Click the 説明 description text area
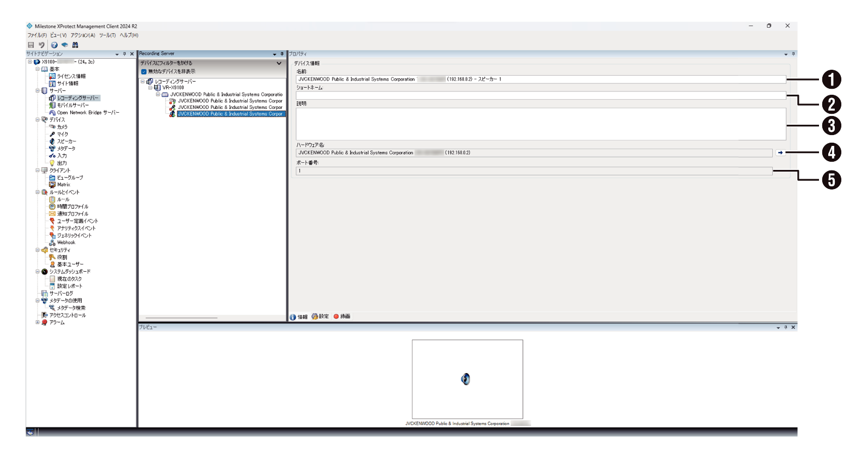 (x=540, y=124)
